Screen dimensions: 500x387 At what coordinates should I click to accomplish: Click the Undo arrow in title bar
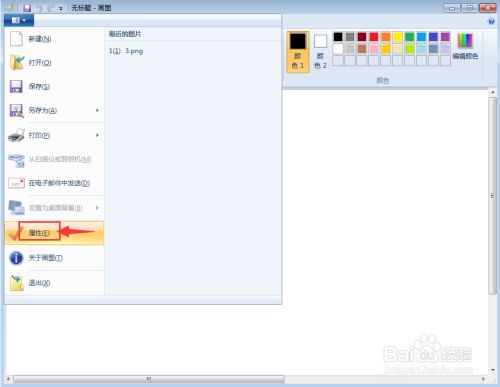39,8
